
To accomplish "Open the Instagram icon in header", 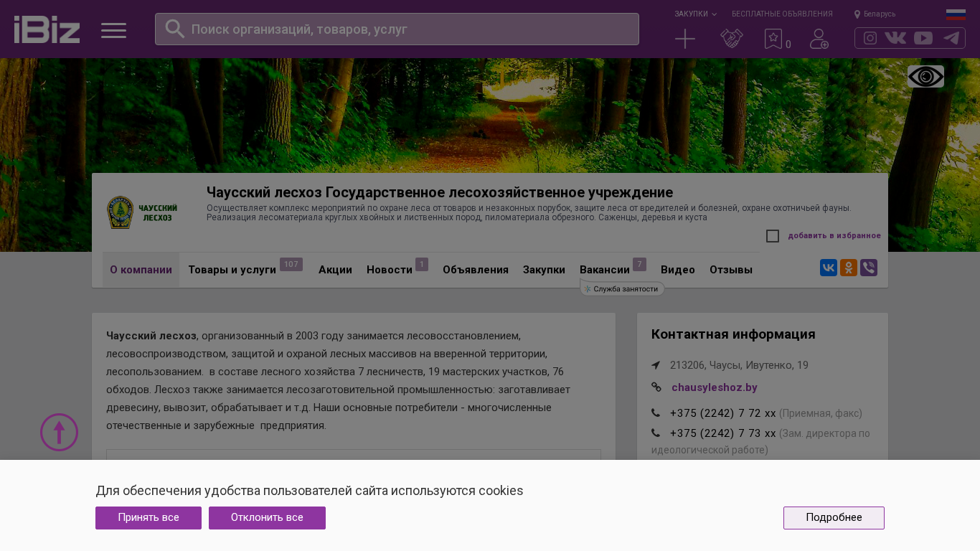I will pyautogui.click(x=870, y=38).
